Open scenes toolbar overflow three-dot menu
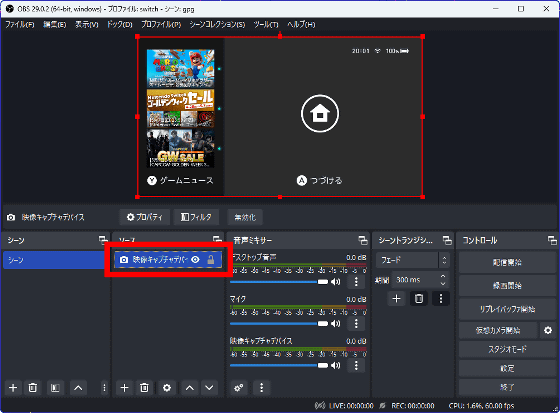This screenshot has height=413, width=560. point(104,388)
